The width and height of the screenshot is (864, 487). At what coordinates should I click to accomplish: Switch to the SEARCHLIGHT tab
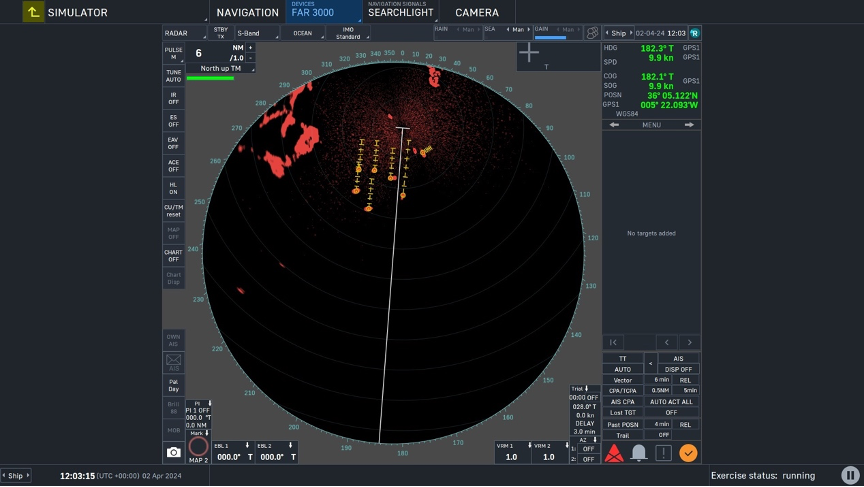click(401, 12)
